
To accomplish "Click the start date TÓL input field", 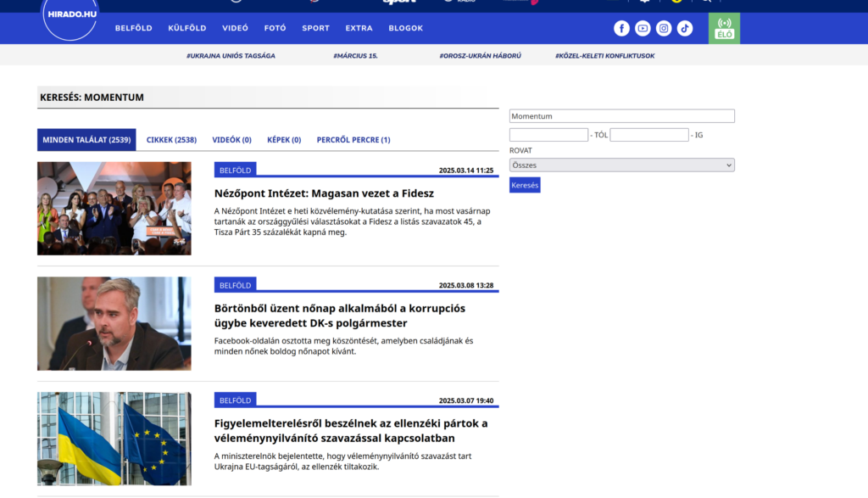I will [x=548, y=135].
